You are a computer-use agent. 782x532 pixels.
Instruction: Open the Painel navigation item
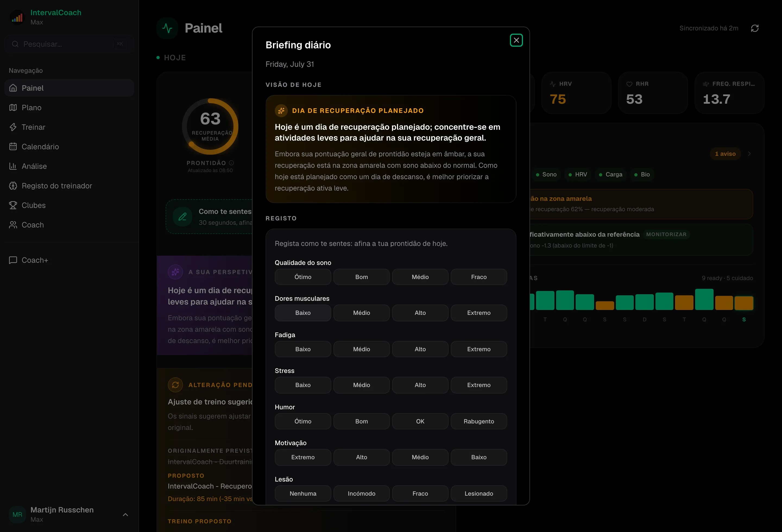(69, 88)
